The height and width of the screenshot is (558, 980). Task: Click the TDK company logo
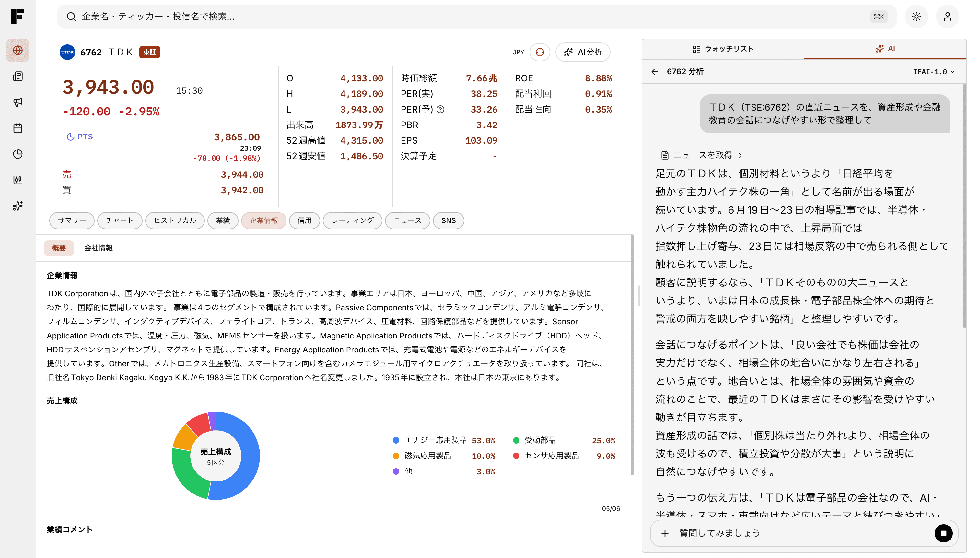coord(67,52)
